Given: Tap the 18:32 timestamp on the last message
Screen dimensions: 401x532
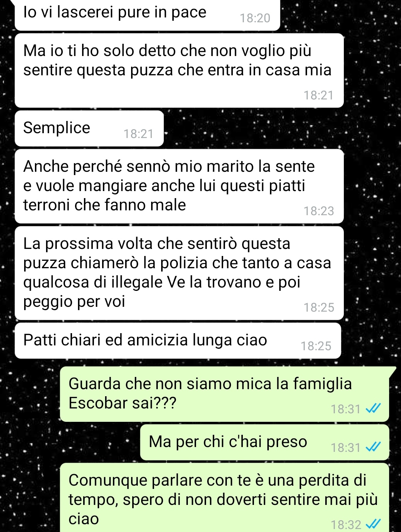Looking at the screenshot, I should [346, 525].
